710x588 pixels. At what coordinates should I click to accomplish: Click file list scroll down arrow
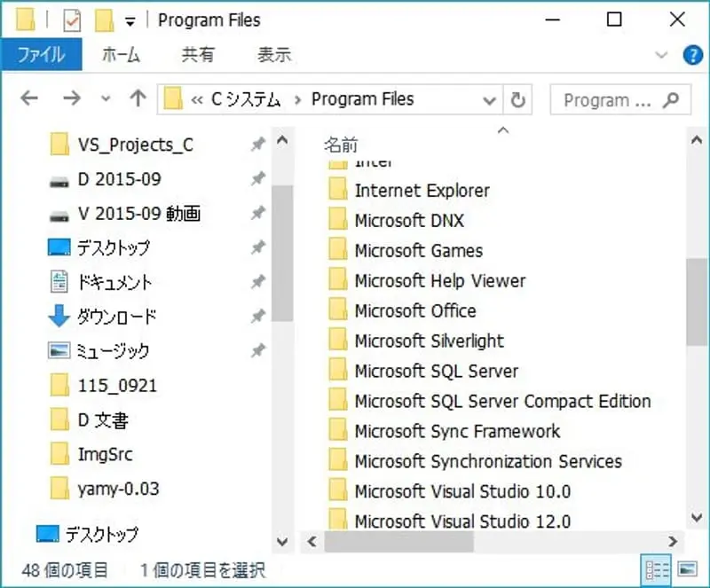point(697,517)
